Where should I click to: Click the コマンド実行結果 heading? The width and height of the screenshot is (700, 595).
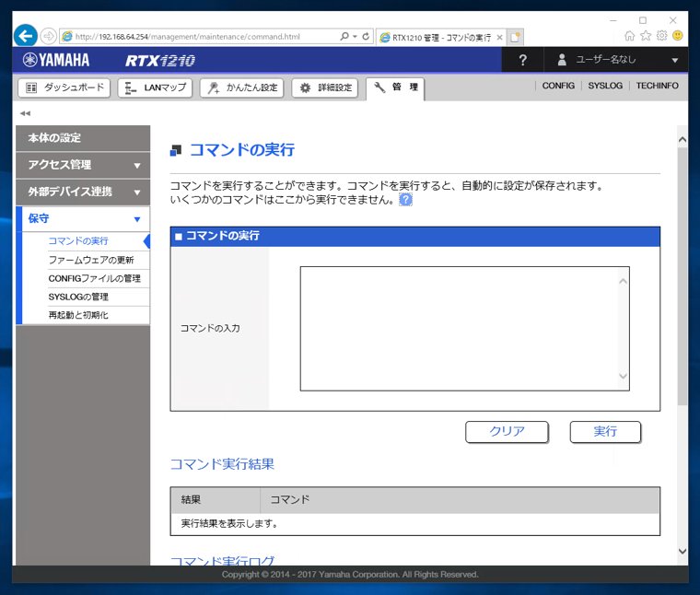(222, 464)
